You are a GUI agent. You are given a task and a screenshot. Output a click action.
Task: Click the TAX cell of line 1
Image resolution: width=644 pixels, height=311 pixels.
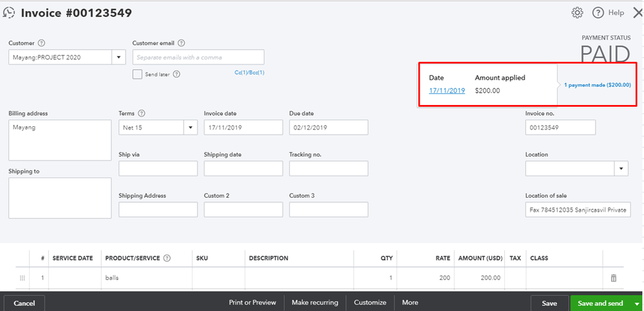[515, 278]
